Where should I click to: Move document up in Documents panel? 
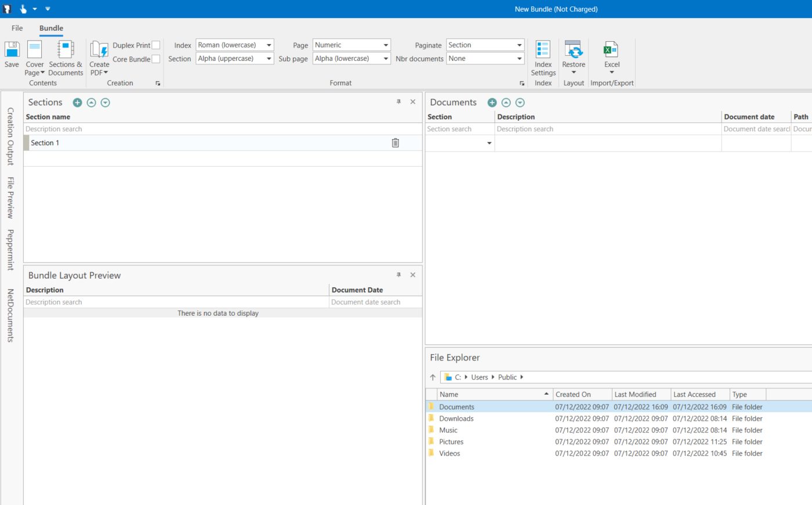tap(506, 103)
